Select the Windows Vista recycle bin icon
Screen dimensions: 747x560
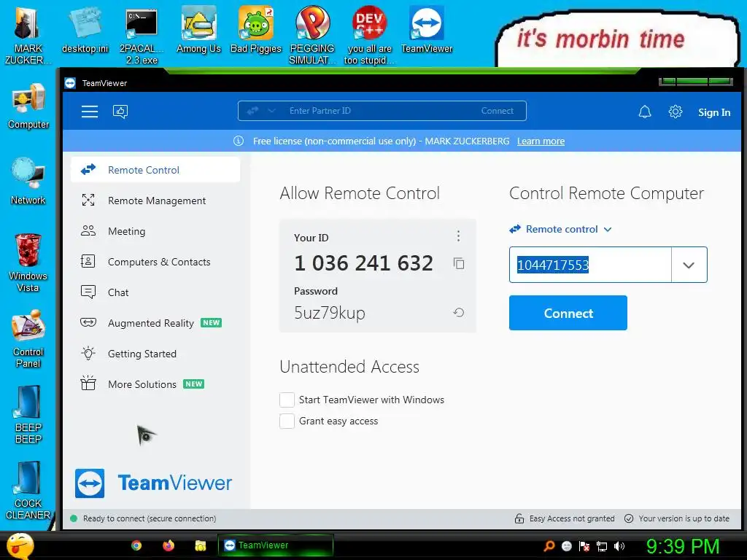[28, 262]
